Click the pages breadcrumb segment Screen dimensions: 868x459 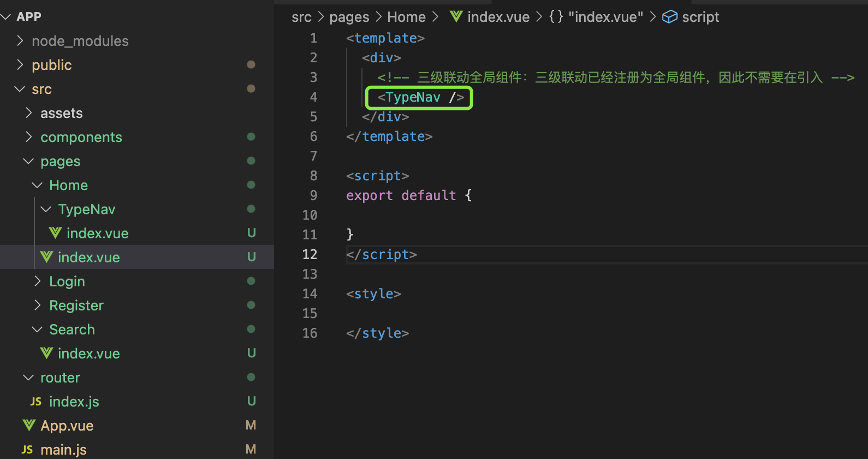click(349, 17)
